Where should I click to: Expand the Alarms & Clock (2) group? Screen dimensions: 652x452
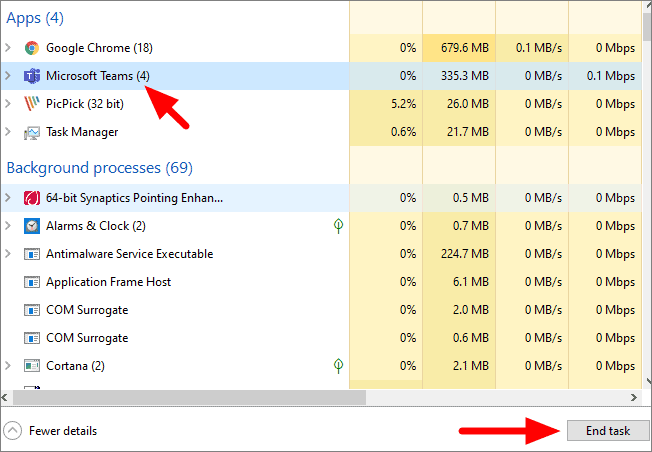[7, 226]
